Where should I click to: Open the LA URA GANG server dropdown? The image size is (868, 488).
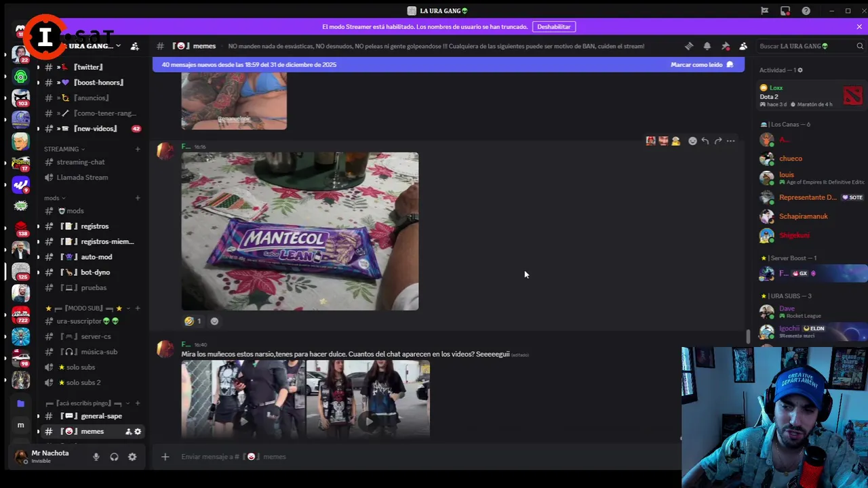coord(118,46)
